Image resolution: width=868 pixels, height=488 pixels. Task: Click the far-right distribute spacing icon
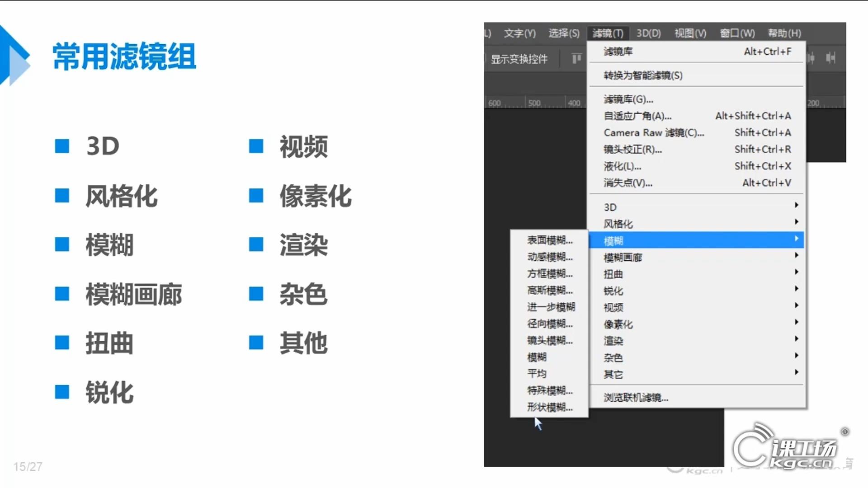coord(830,58)
